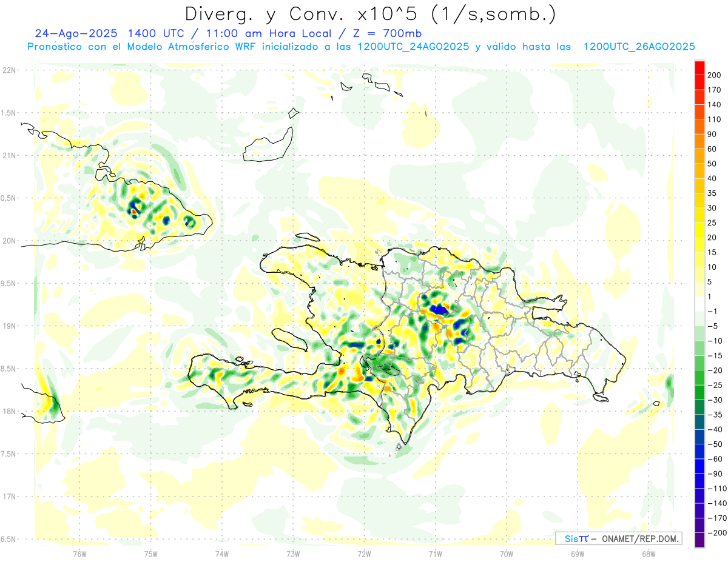728x562 pixels.
Task: Click the '20N' latitude label
Action: pos(8,241)
